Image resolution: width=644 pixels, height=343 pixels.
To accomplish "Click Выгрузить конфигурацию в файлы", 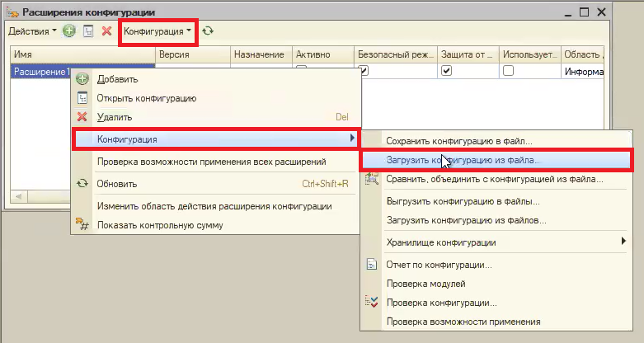I will pos(496,201).
